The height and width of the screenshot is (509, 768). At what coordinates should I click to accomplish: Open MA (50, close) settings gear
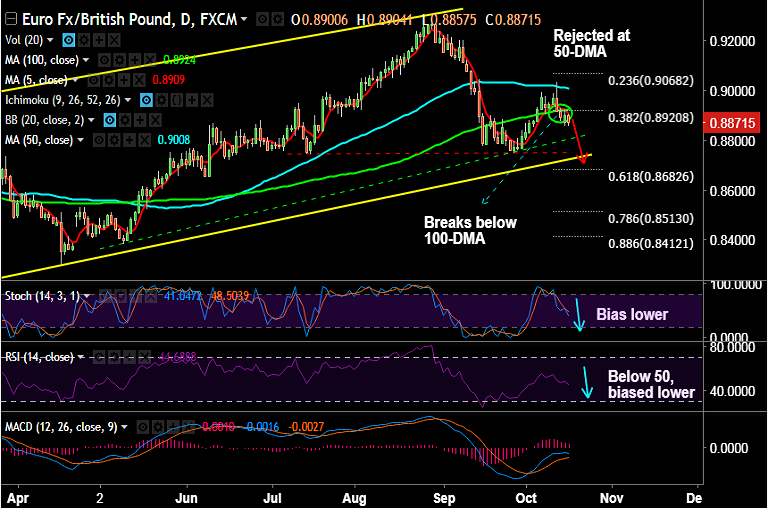click(x=114, y=141)
